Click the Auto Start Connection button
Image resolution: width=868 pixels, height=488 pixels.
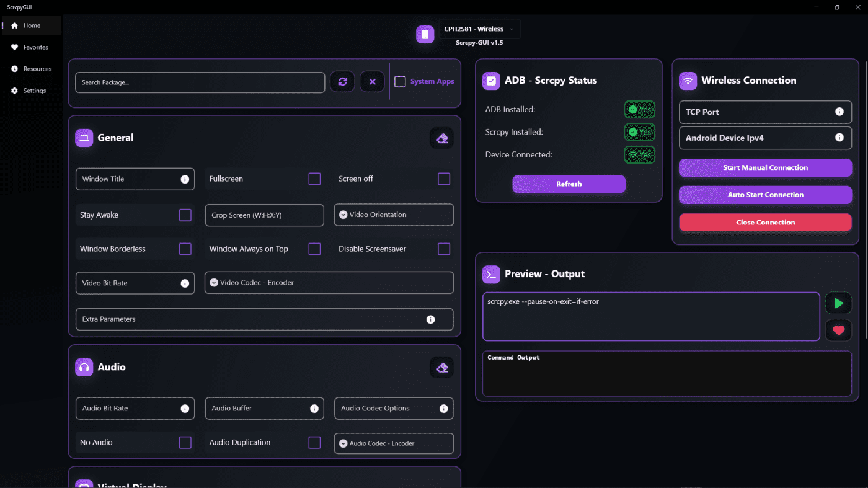pos(765,195)
